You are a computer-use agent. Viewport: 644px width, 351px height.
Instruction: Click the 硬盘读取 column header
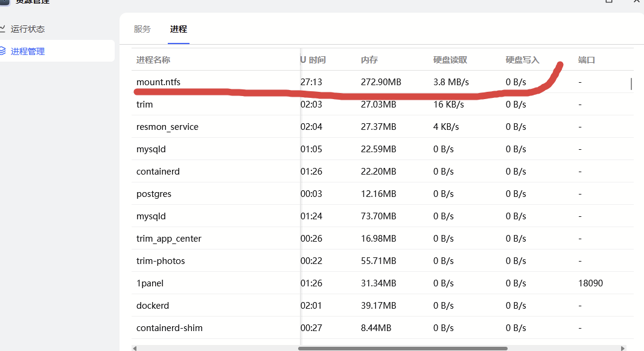pos(450,60)
